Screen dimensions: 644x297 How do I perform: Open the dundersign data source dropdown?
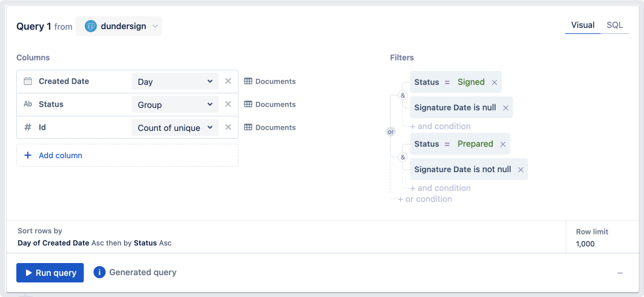[x=119, y=26]
